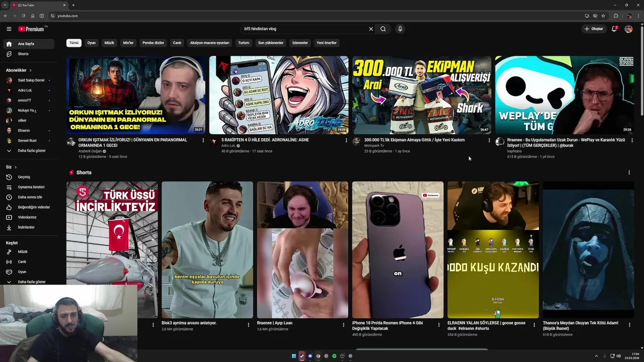
Task: Select the Mix'ler filter chip
Action: tap(128, 43)
